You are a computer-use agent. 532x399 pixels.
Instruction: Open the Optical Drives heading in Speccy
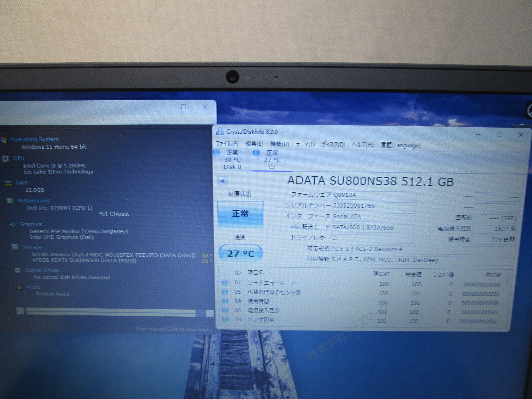point(42,270)
